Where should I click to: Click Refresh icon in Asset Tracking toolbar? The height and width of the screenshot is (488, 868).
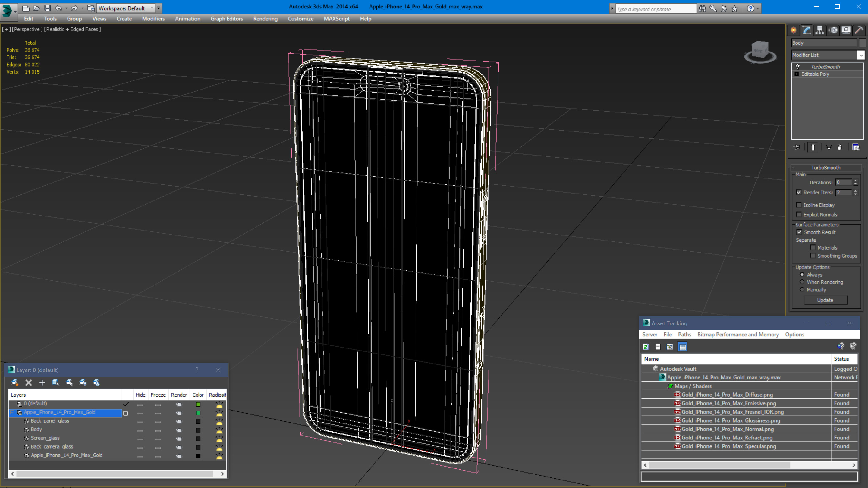(x=646, y=347)
